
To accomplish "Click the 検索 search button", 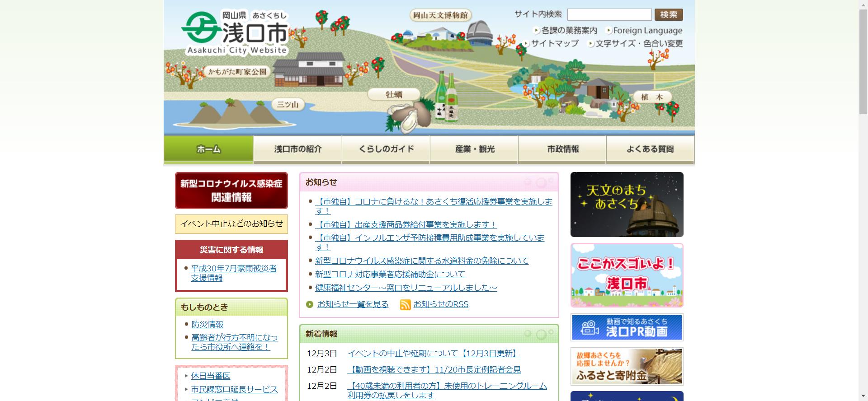I will click(669, 15).
